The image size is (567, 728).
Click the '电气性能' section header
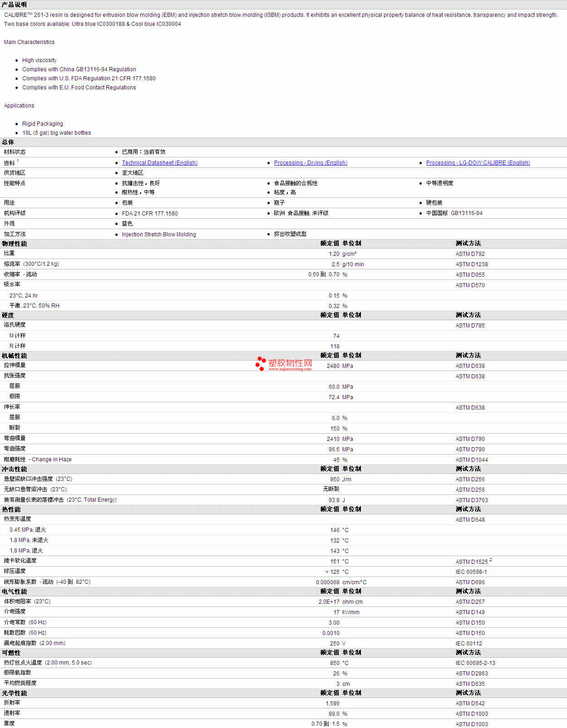click(x=15, y=591)
